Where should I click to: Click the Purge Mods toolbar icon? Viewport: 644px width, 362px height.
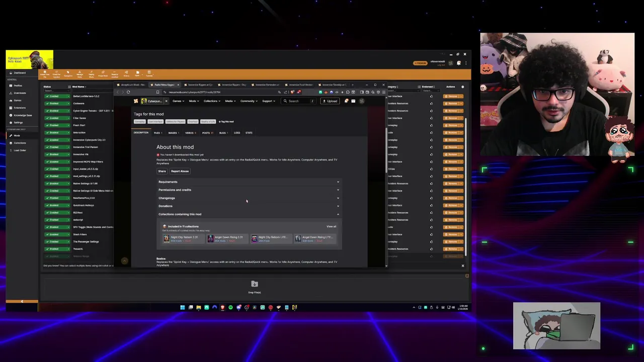point(103,74)
